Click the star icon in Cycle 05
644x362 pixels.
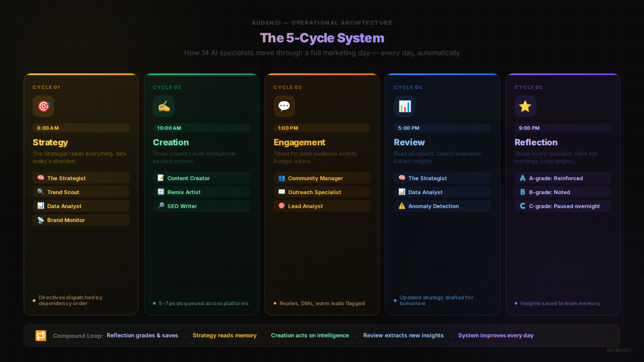pyautogui.click(x=525, y=106)
